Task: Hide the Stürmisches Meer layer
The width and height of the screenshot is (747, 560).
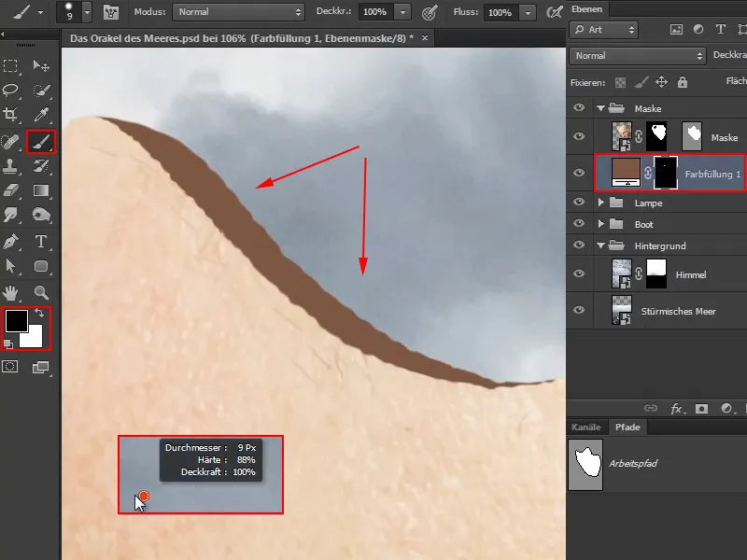Action: tap(579, 310)
